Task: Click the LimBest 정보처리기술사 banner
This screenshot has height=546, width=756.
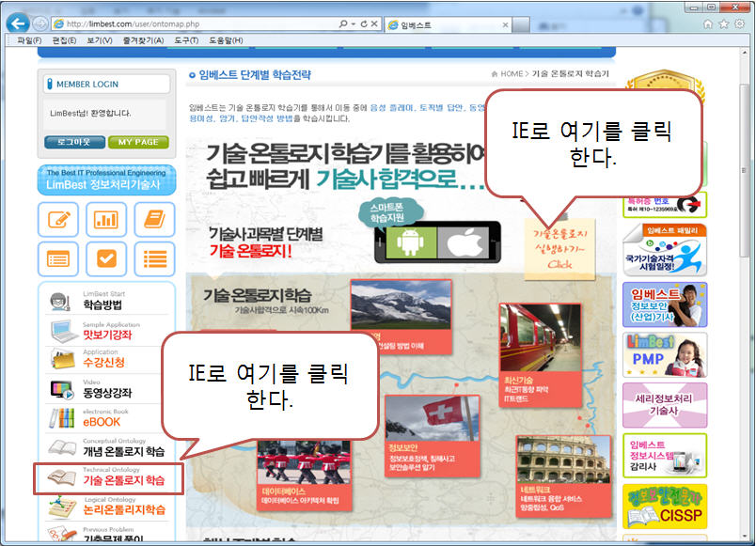Action: [106, 179]
